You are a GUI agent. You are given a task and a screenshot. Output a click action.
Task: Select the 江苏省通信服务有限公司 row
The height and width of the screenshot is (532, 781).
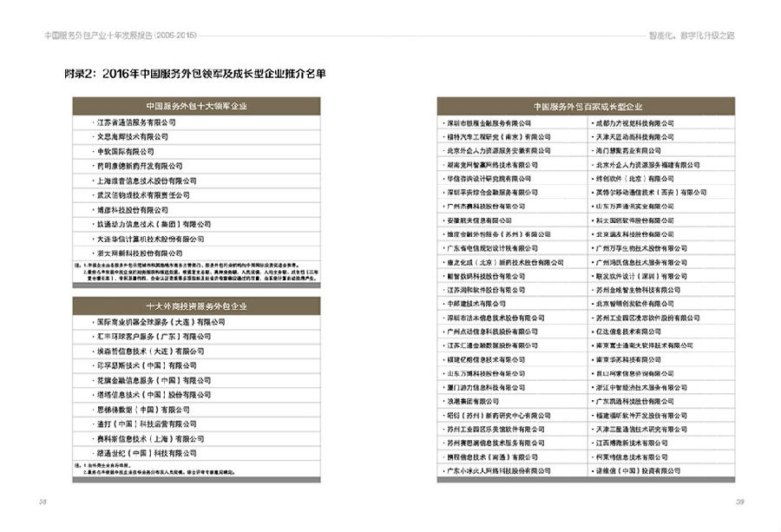tap(196, 122)
